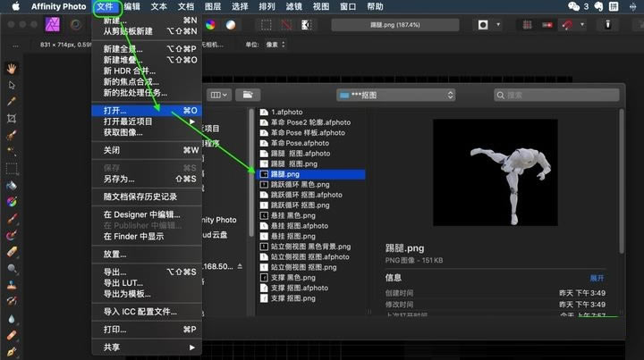The image size is (644, 360).
Task: Pick the Flood Fill bucket tool
Action: pyautogui.click(x=12, y=185)
